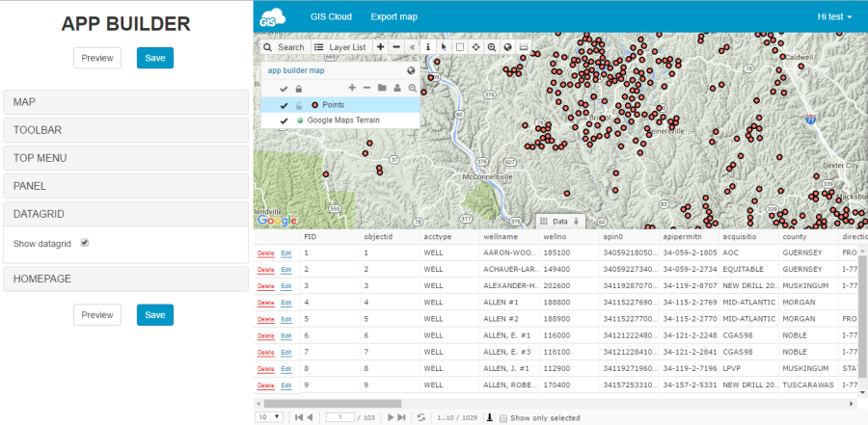Uncheck the Show datagrid checkbox
The height and width of the screenshot is (425, 868).
coord(85,243)
